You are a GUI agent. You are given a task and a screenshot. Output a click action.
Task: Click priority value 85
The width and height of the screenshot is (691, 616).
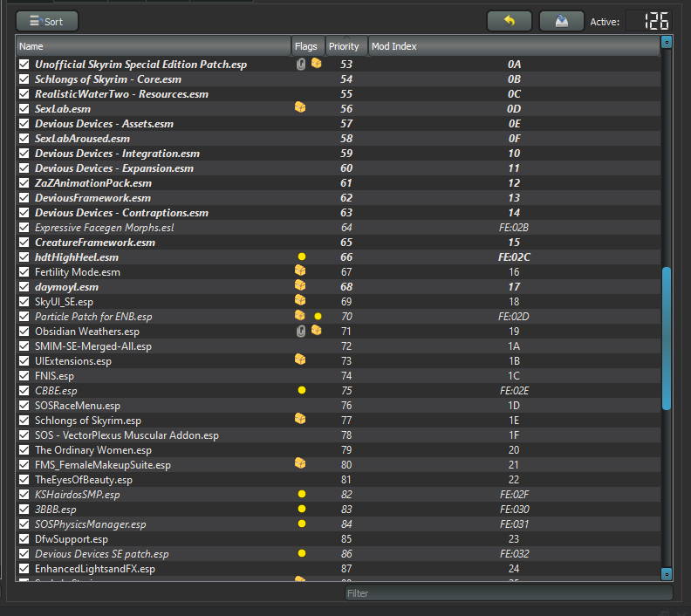click(x=346, y=539)
